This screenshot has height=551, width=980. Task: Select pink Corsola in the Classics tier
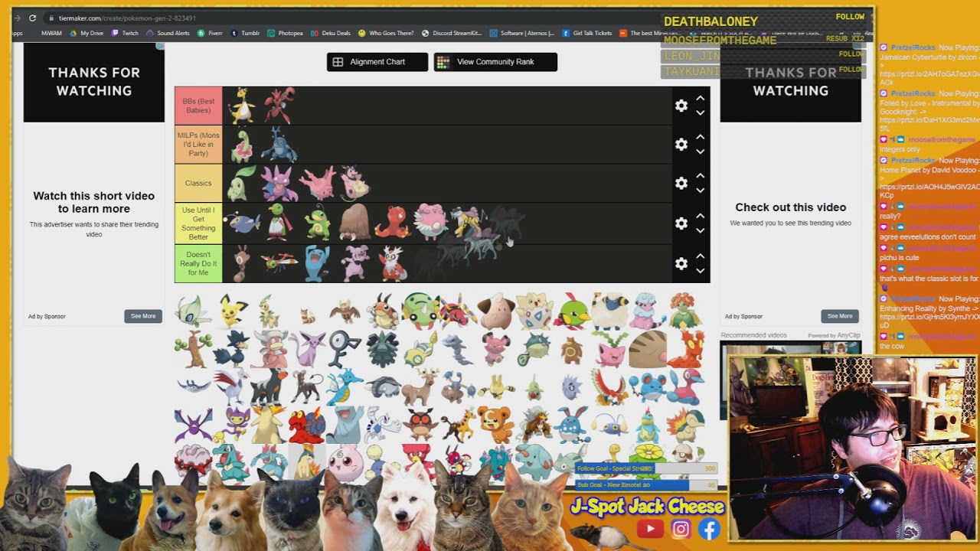click(x=317, y=184)
